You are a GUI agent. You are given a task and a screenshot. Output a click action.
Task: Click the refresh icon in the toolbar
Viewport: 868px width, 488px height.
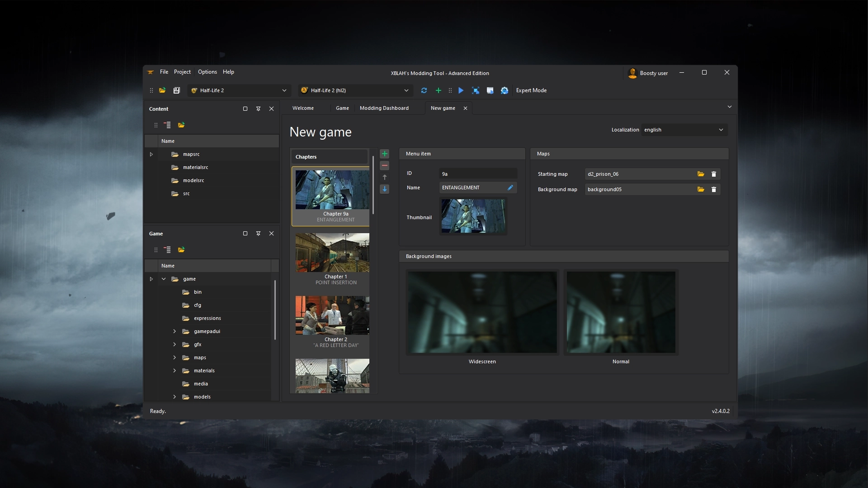point(424,90)
